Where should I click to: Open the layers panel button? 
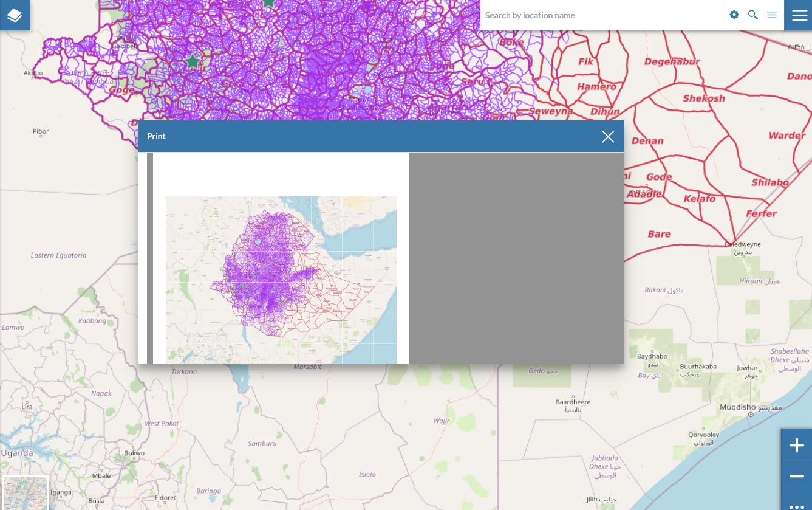[15, 15]
